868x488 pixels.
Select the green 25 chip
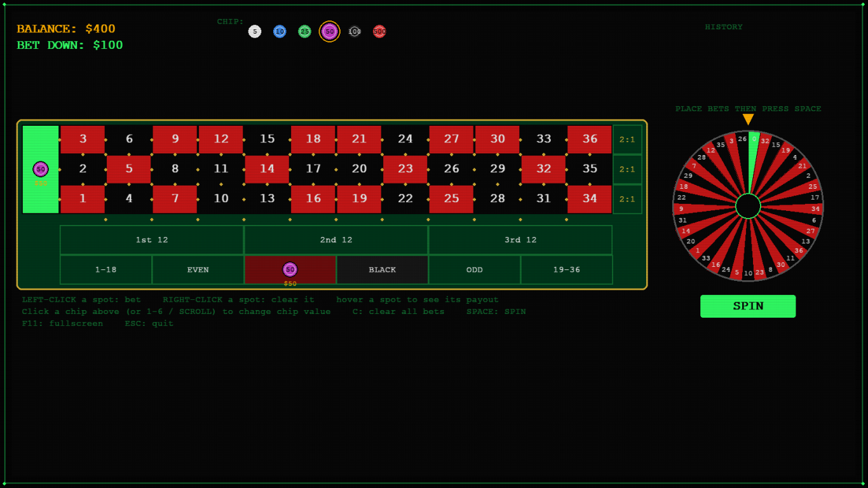[304, 31]
